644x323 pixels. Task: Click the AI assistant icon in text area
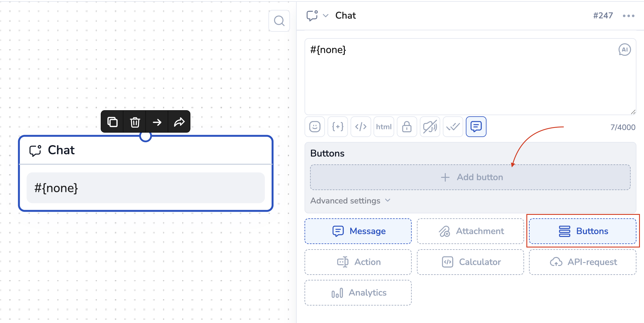pos(624,50)
